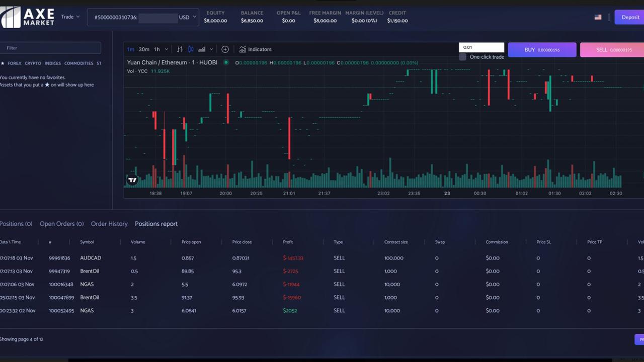644x362 pixels.
Task: Select the INDICES asset category
Action: (x=53, y=63)
